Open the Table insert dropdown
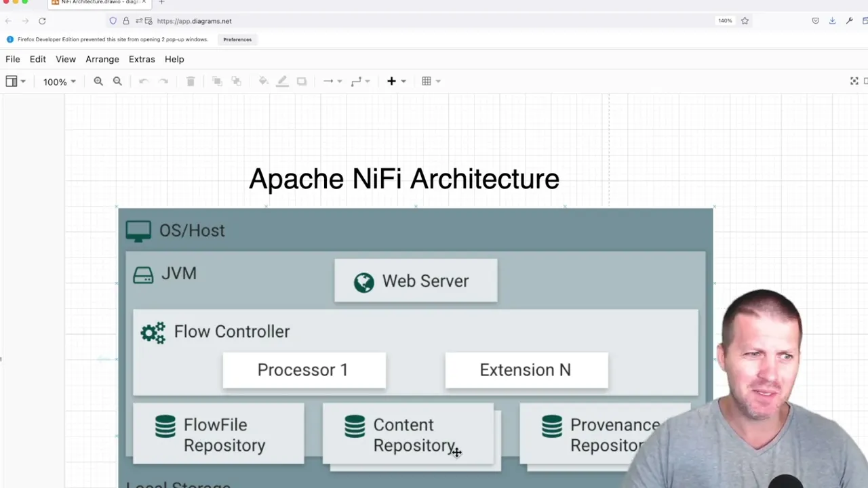The width and height of the screenshot is (868, 488). click(431, 81)
